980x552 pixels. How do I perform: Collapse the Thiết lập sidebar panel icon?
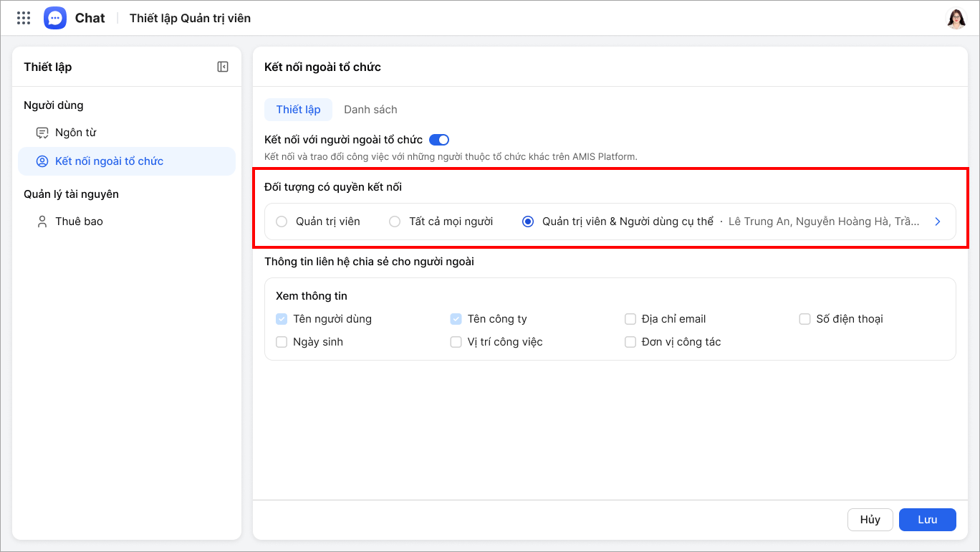pos(223,67)
